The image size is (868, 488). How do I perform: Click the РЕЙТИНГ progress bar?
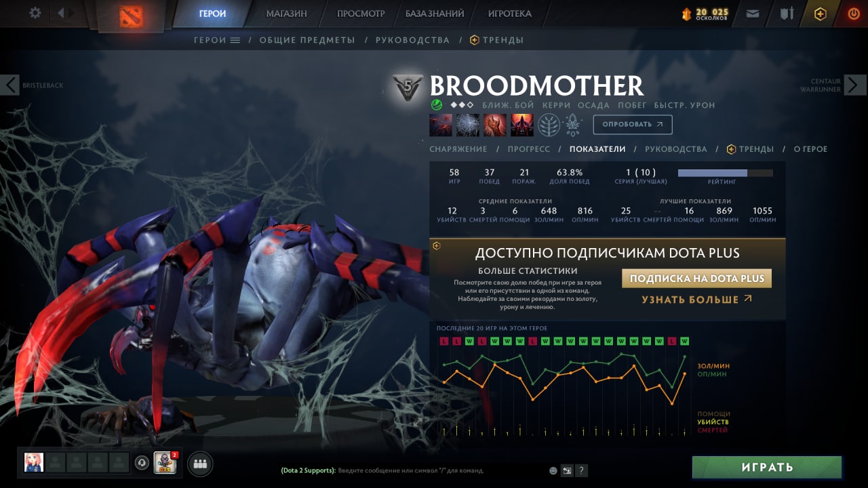pos(726,173)
